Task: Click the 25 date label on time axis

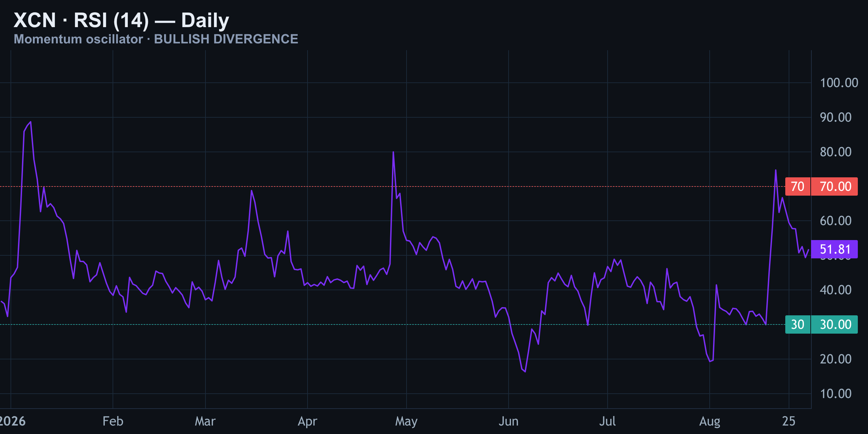Action: tap(789, 421)
